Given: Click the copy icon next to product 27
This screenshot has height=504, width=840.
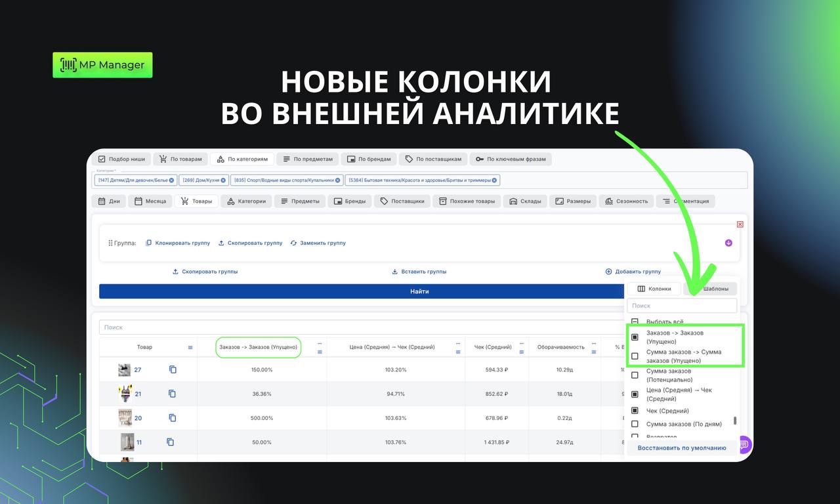Looking at the screenshot, I should (173, 369).
